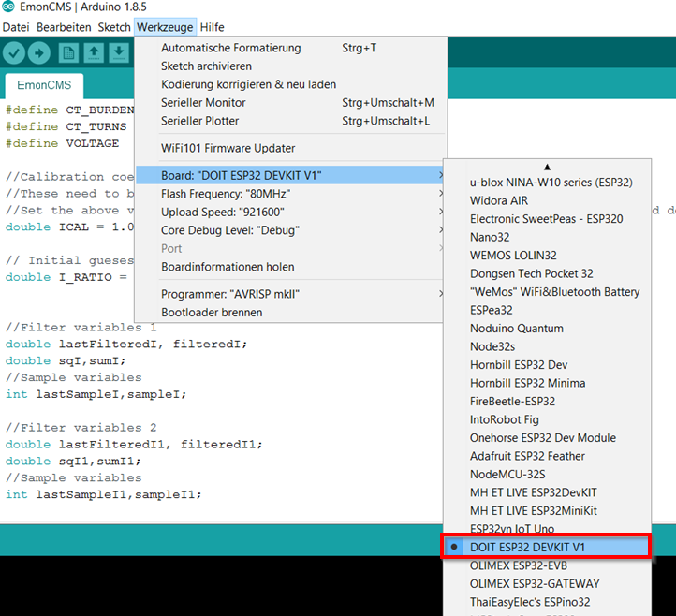Click the Arduino logo in title bar
Screen dimensions: 676x616
tap(9, 8)
